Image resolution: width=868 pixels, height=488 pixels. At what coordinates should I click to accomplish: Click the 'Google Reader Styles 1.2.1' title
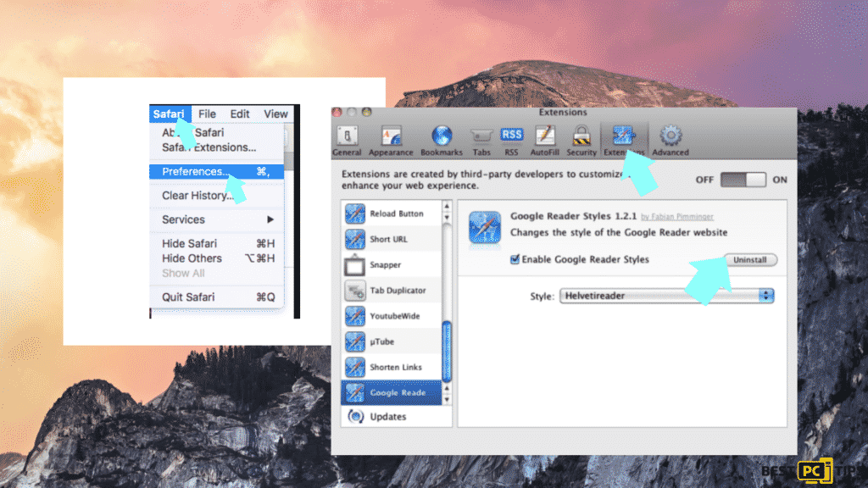[573, 216]
